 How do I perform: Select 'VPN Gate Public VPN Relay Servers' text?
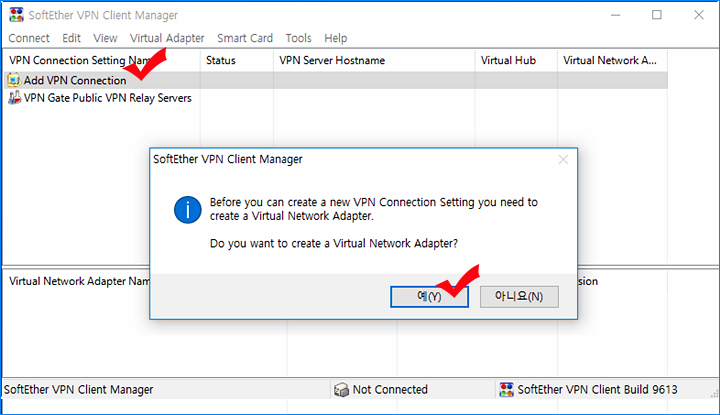107,98
